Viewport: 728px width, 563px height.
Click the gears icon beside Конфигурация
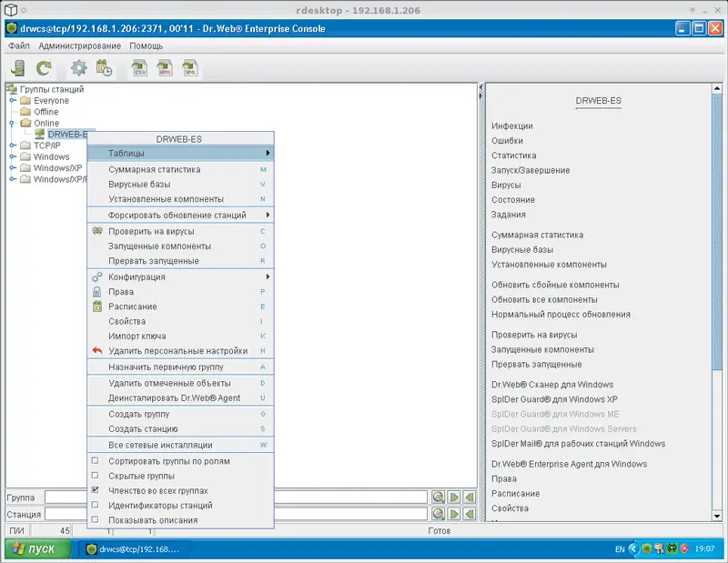coord(97,277)
